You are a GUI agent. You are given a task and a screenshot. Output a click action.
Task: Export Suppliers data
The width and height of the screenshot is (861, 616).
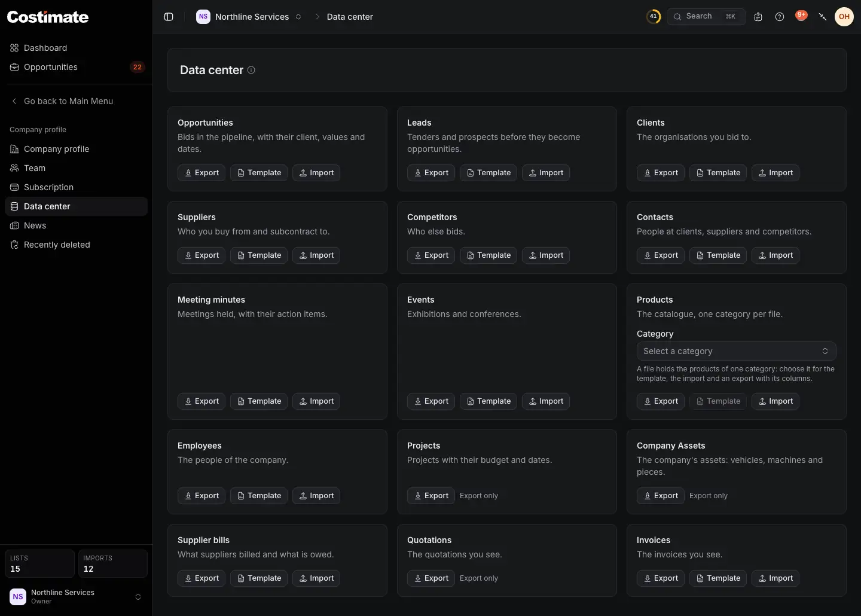point(201,255)
